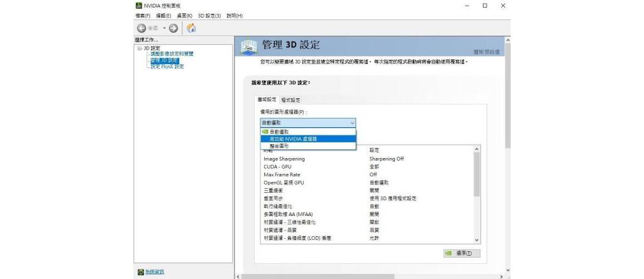The height and width of the screenshot is (279, 644).
Task: Open the 3D 設定(3) menu
Action: [209, 16]
